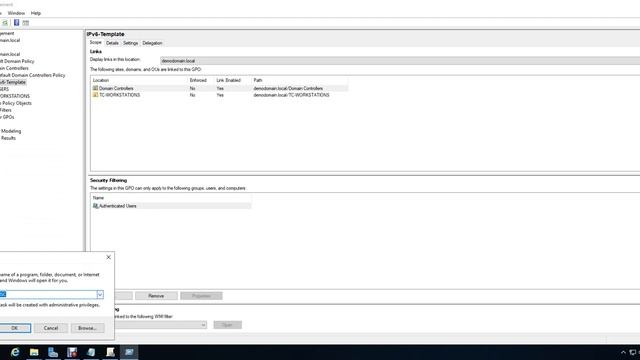Click path demodomain.local/Domain Controllers
The image size is (640, 360).
pos(288,88)
